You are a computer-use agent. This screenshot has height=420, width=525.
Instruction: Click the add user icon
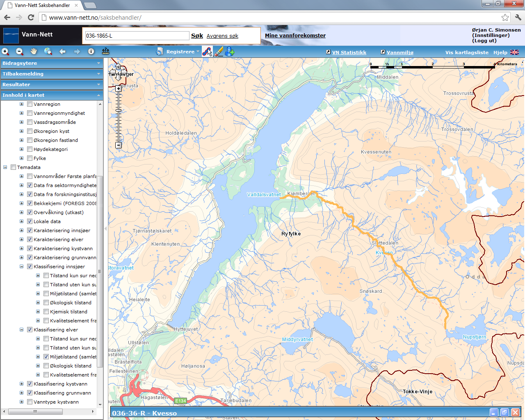(x=230, y=52)
